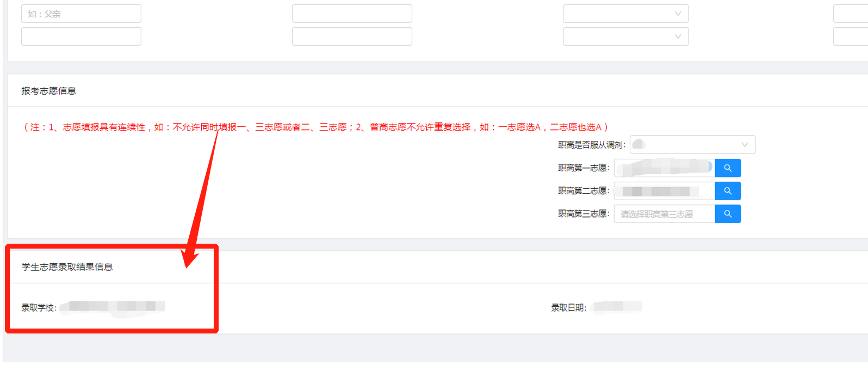Click the 录取日期 label
868x365 pixels.
[x=569, y=308]
